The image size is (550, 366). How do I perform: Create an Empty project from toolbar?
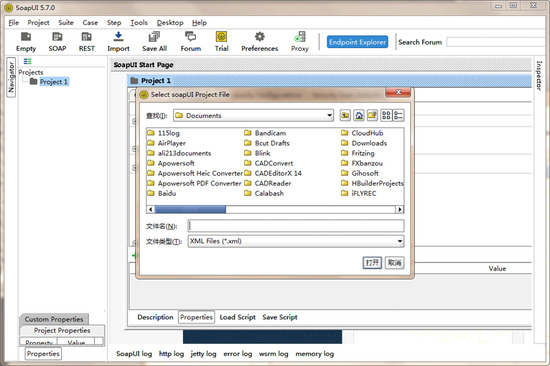(26, 42)
